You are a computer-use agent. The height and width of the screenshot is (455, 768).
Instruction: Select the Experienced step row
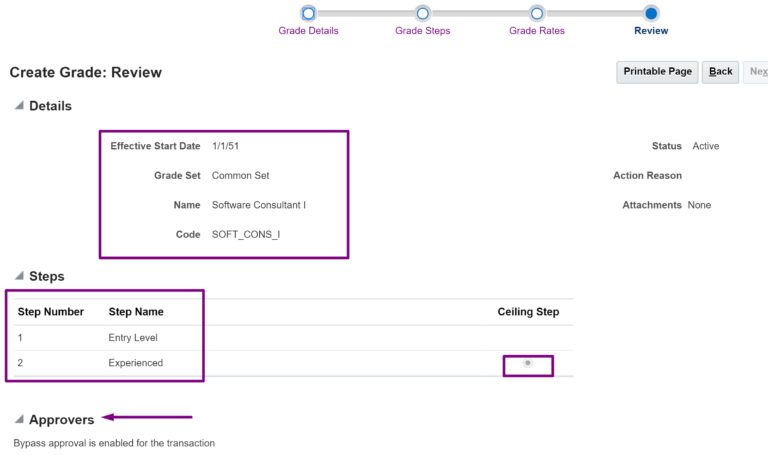135,363
